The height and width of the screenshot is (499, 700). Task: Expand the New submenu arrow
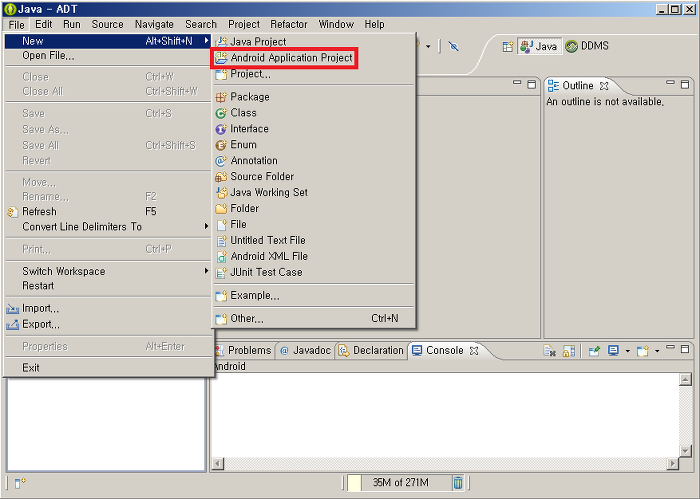206,41
